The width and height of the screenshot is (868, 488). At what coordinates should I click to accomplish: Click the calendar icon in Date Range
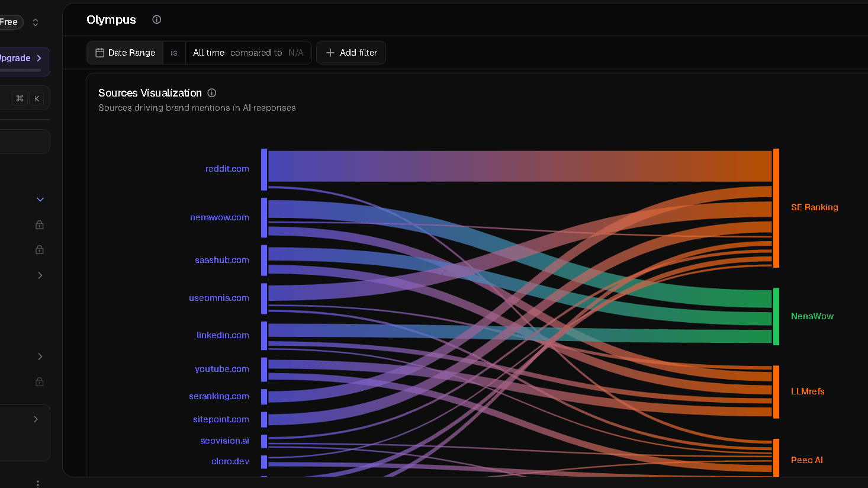(x=100, y=53)
